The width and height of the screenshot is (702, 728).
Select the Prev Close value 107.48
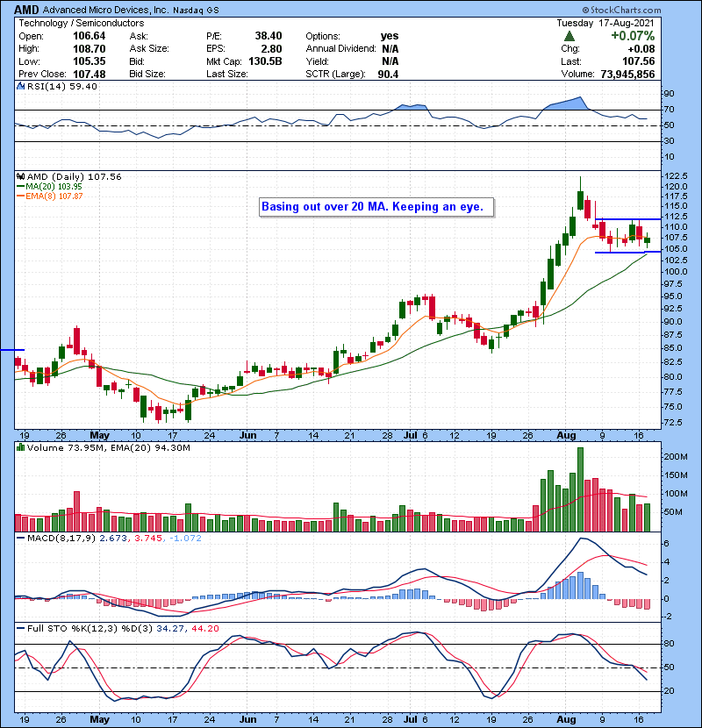click(90, 75)
